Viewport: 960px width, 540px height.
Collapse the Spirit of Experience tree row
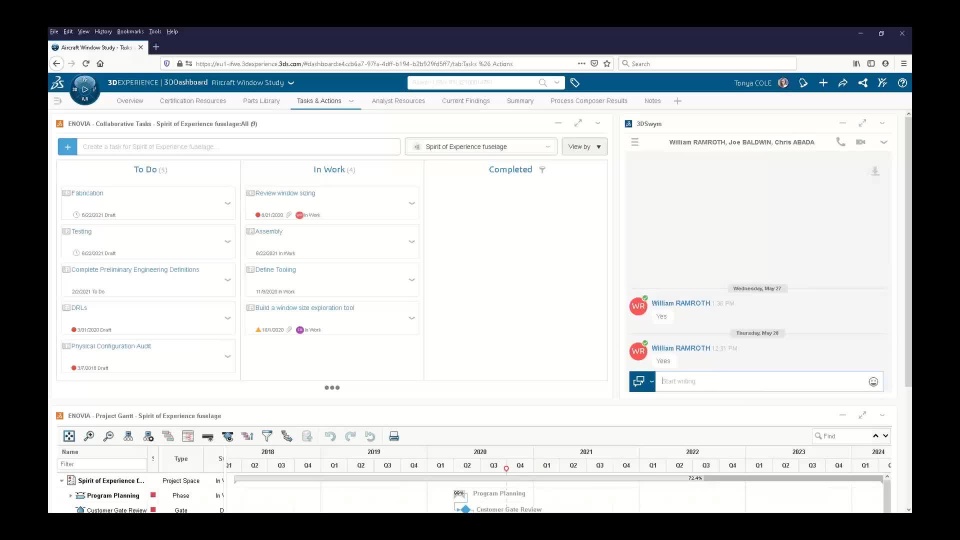(62, 481)
